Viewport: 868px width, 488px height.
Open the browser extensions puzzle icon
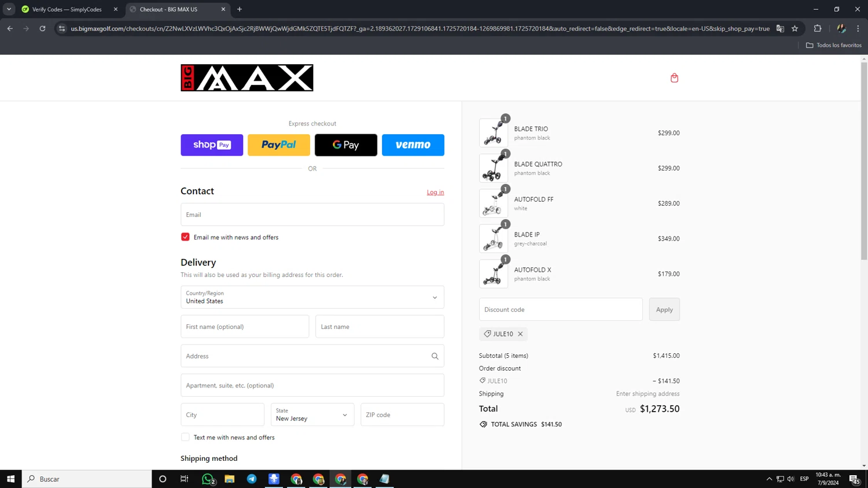(818, 28)
